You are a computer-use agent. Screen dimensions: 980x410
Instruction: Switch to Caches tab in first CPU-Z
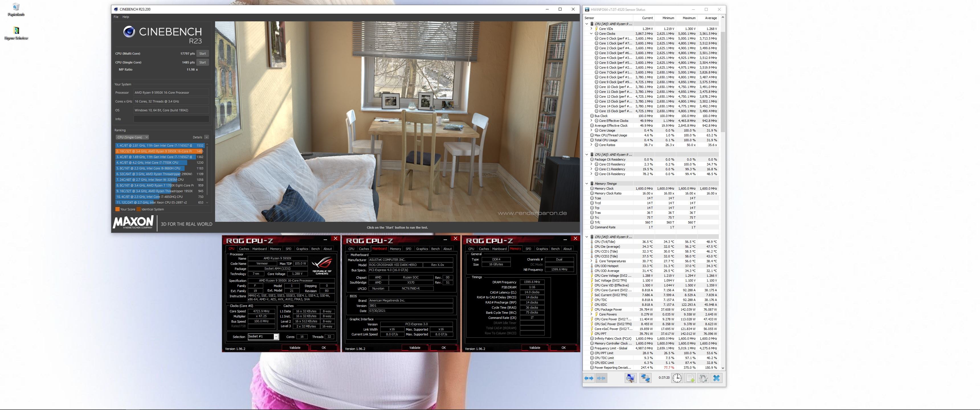[x=244, y=249]
